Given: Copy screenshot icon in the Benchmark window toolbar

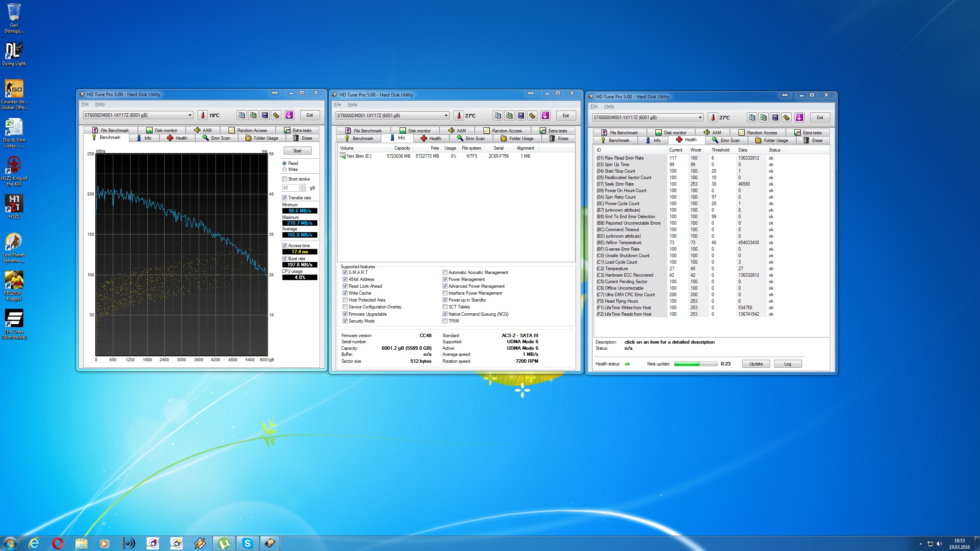Looking at the screenshot, I should [253, 115].
